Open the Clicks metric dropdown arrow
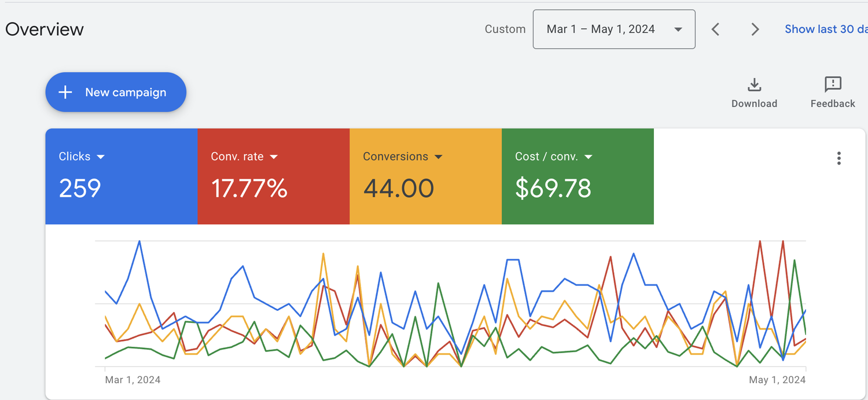 pos(101,157)
